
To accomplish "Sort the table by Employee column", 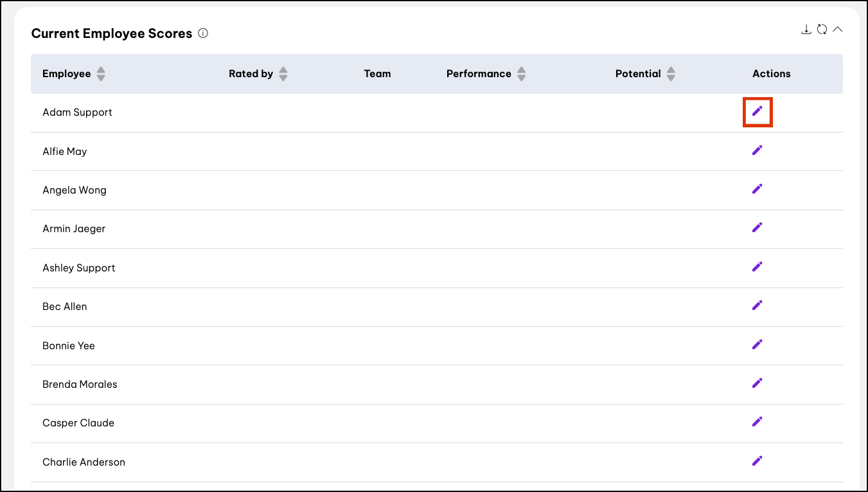I will tap(101, 74).
